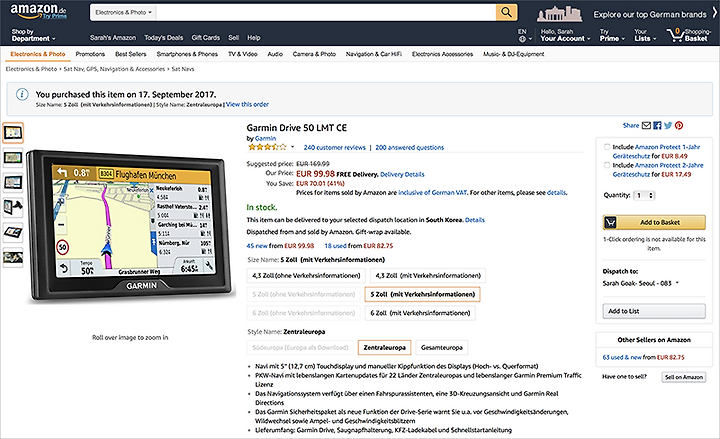
Task: Open 18 used offers link
Action: 335,246
